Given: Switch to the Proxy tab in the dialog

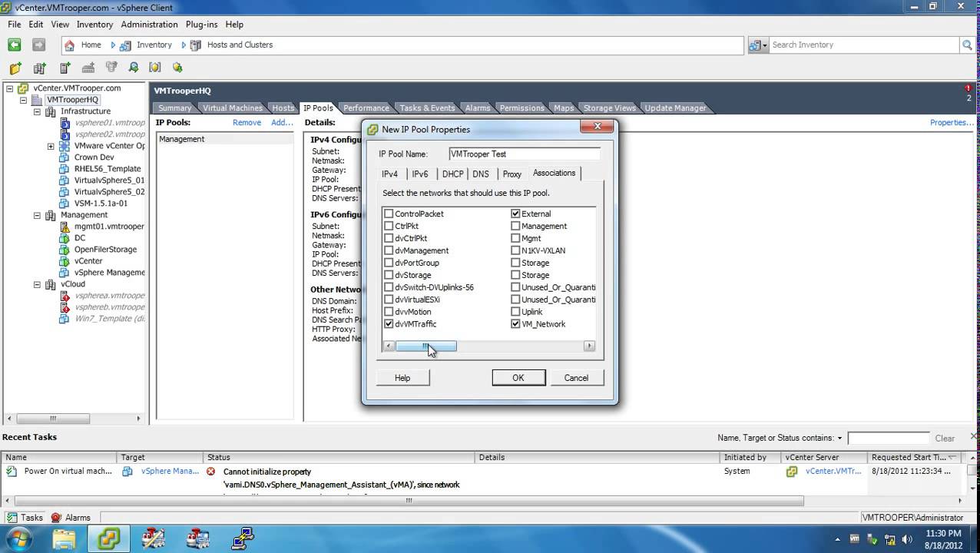Looking at the screenshot, I should 512,174.
